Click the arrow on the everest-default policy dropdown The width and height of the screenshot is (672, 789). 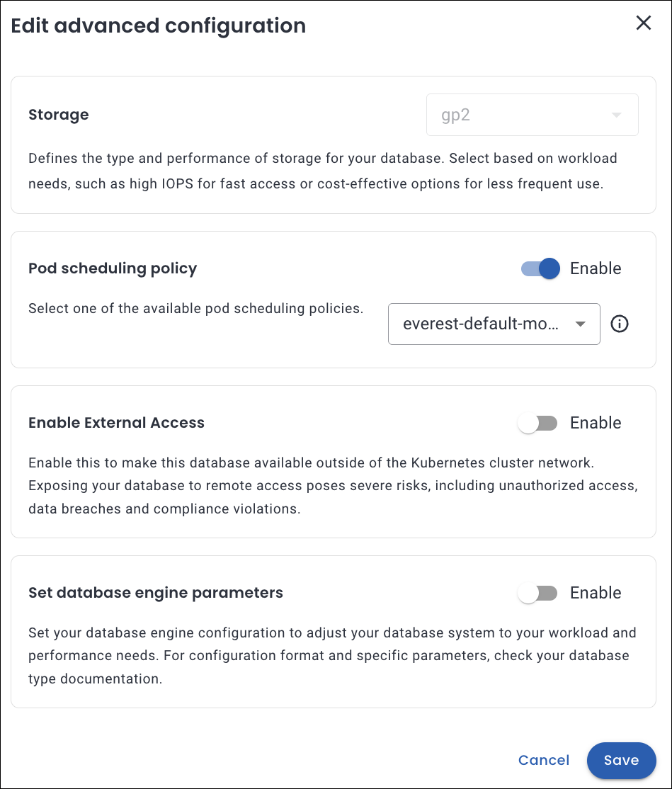point(581,324)
